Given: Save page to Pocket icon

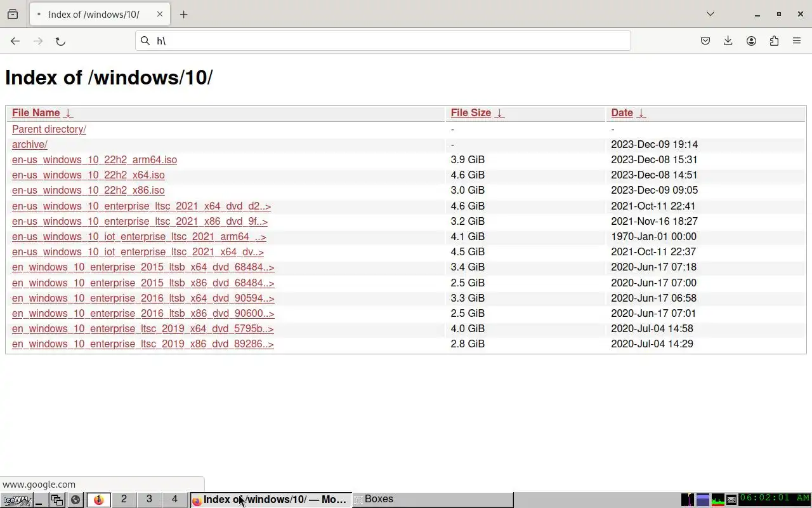Looking at the screenshot, I should coord(705,41).
